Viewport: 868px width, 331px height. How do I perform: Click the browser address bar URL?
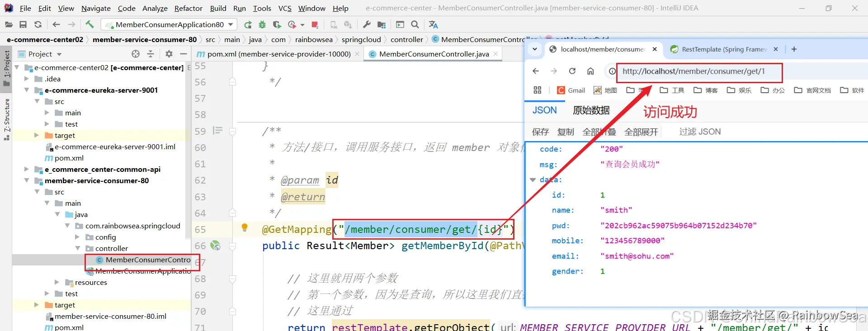point(693,71)
